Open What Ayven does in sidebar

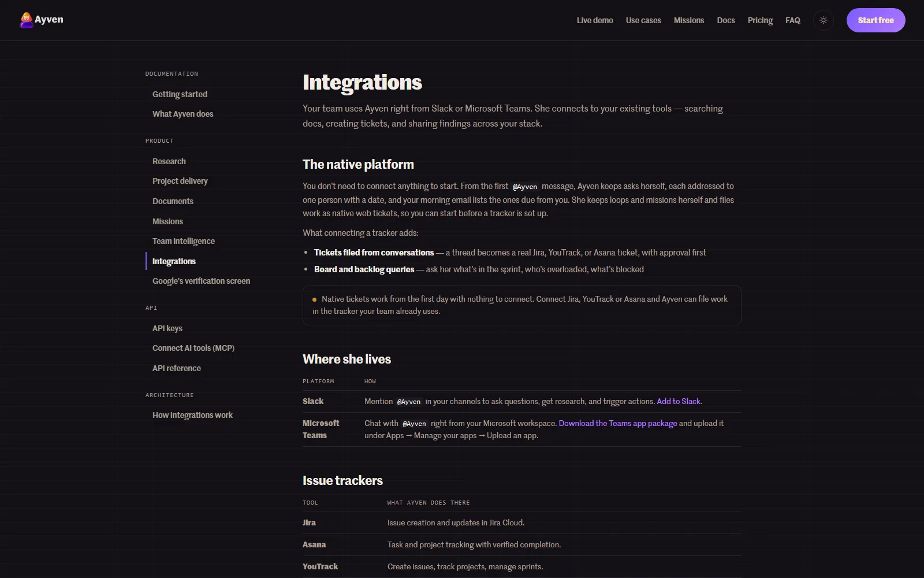pyautogui.click(x=182, y=114)
